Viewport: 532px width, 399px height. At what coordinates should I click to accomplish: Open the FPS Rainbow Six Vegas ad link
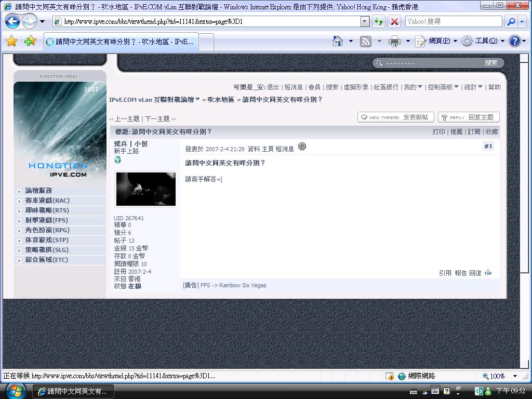click(x=233, y=285)
